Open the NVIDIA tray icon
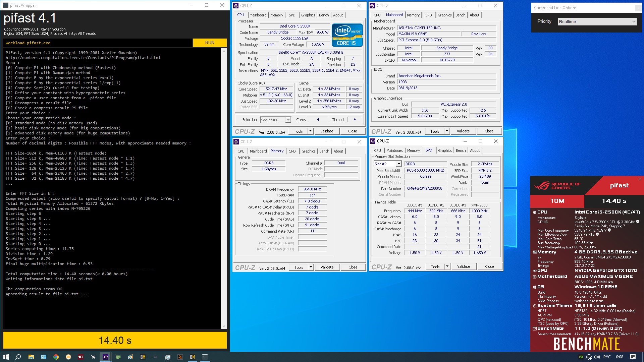This screenshot has height=362, width=644. click(581, 357)
